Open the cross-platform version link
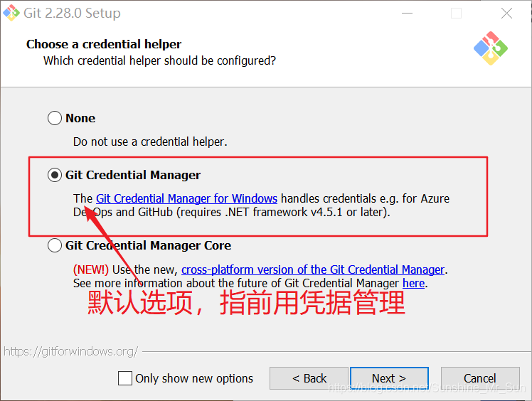The width and height of the screenshot is (532, 401). coord(313,269)
